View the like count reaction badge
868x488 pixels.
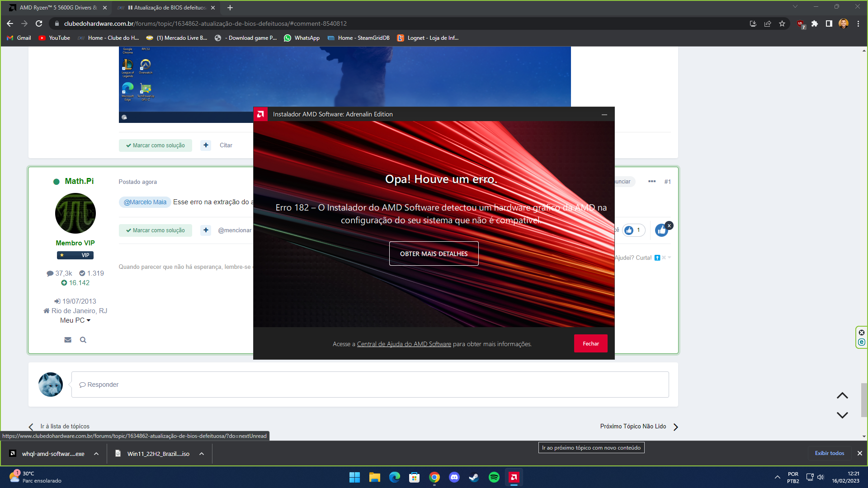[x=633, y=230]
